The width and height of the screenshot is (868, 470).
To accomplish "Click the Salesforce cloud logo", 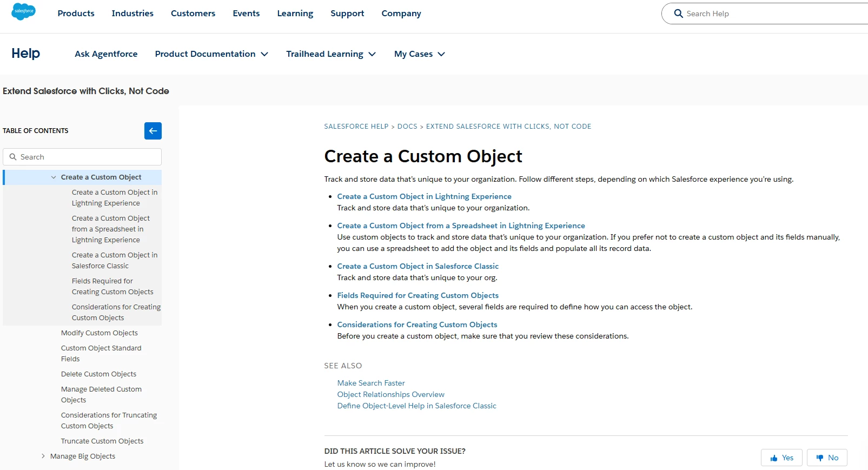I will pos(23,11).
